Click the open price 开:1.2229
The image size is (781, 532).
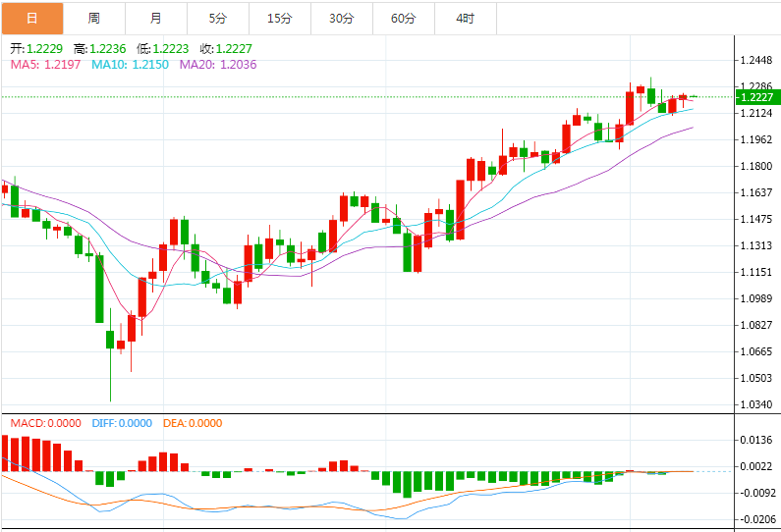click(37, 49)
